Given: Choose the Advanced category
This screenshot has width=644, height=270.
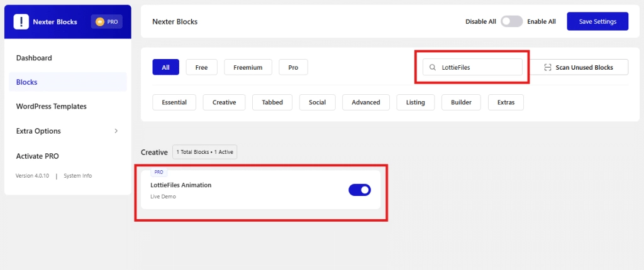Looking at the screenshot, I should (x=366, y=102).
